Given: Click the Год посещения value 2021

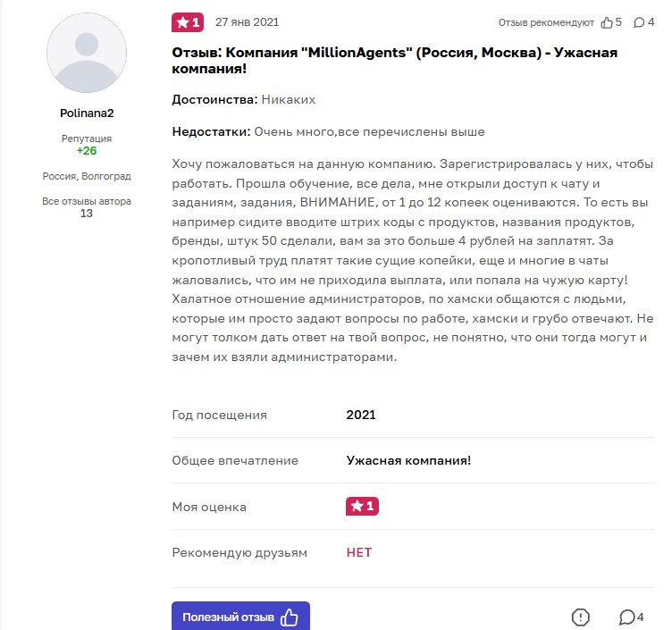Looking at the screenshot, I should point(361,415).
